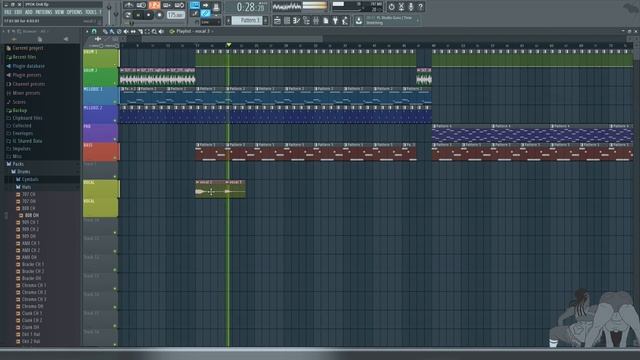Screen dimensions: 640x360
Task: Click the play/pause transport button
Action: [138, 15]
